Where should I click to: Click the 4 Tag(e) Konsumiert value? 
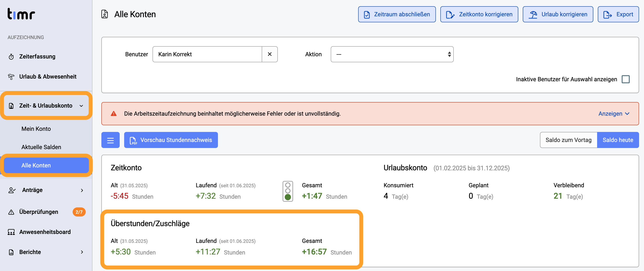(x=396, y=196)
